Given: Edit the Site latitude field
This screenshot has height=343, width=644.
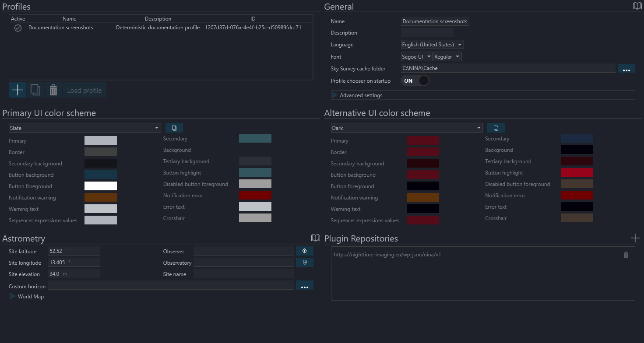Looking at the screenshot, I should pyautogui.click(x=74, y=251).
